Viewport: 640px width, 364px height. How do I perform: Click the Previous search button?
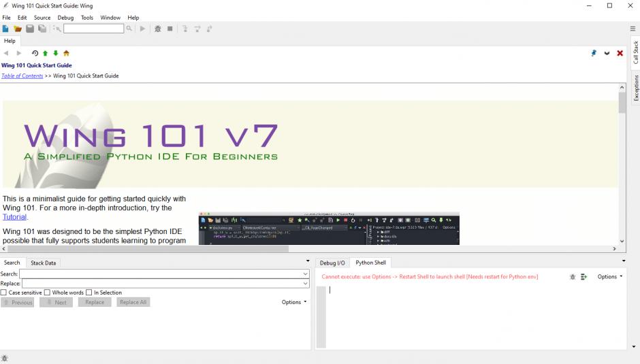pyautogui.click(x=18, y=302)
